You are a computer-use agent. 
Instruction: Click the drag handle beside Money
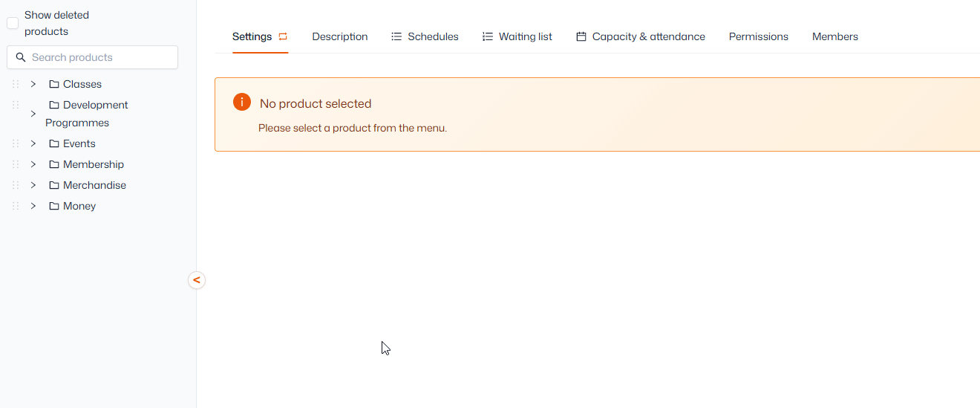[x=16, y=206]
